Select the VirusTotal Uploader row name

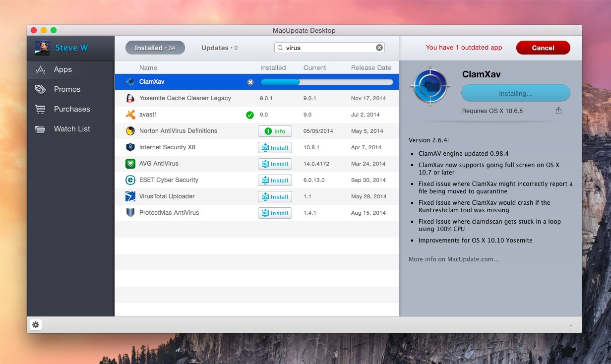[x=167, y=196]
